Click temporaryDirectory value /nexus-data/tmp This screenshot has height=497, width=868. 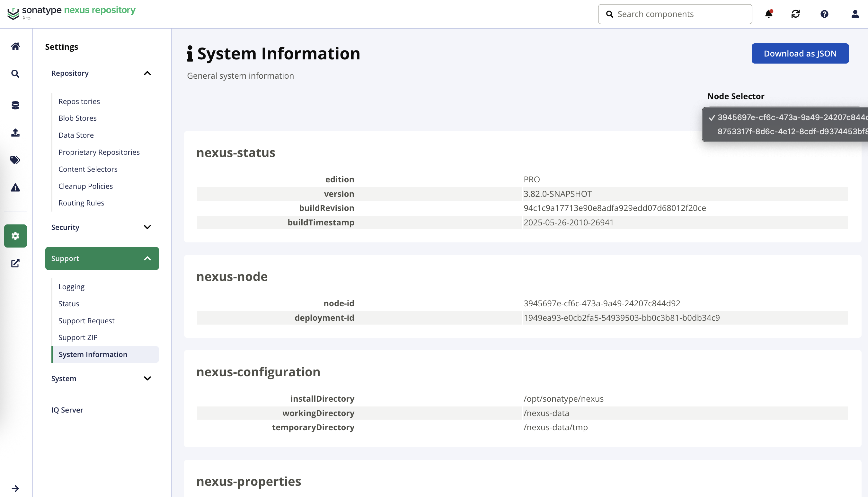pyautogui.click(x=555, y=427)
